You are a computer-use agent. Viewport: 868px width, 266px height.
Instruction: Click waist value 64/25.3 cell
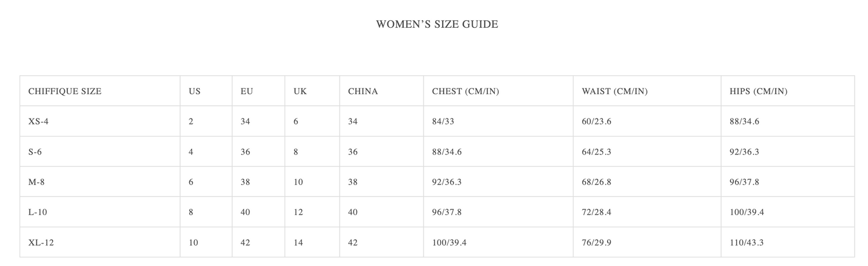597,152
